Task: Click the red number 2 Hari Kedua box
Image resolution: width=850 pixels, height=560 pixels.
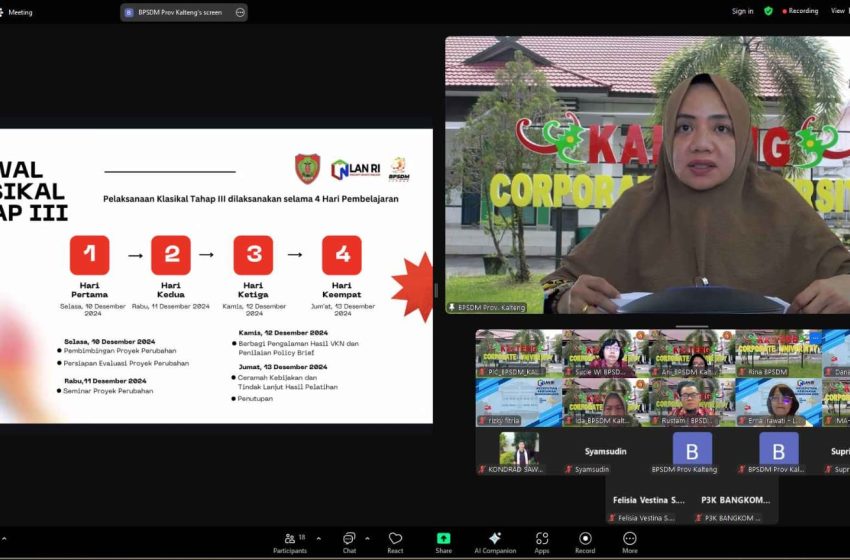Action: point(171,255)
